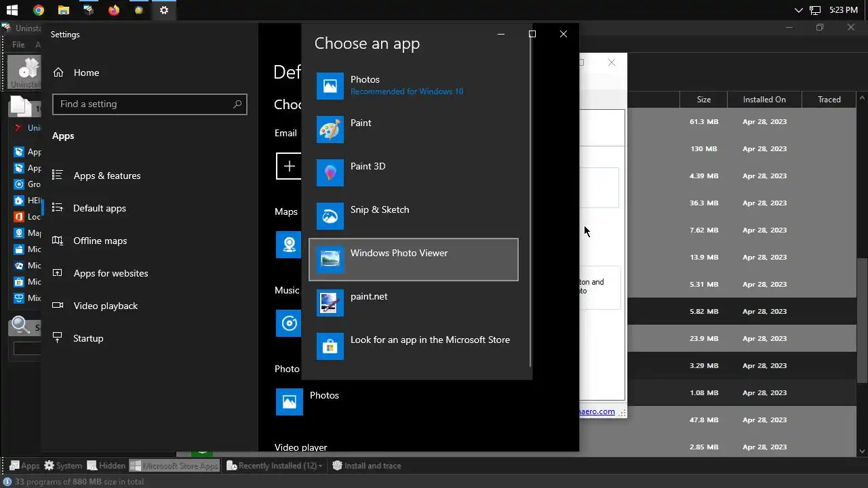Switch to Settings gear on taskbar
Image resolution: width=868 pixels, height=488 pixels.
[164, 10]
